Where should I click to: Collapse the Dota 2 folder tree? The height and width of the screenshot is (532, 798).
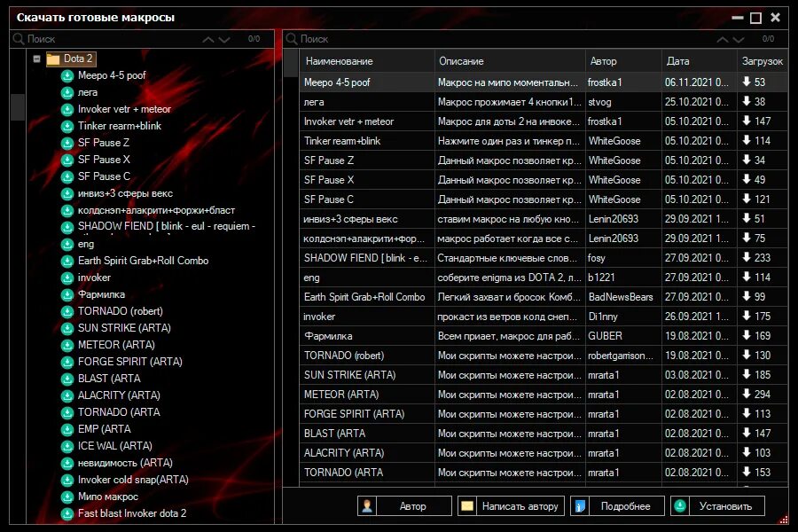[x=36, y=59]
